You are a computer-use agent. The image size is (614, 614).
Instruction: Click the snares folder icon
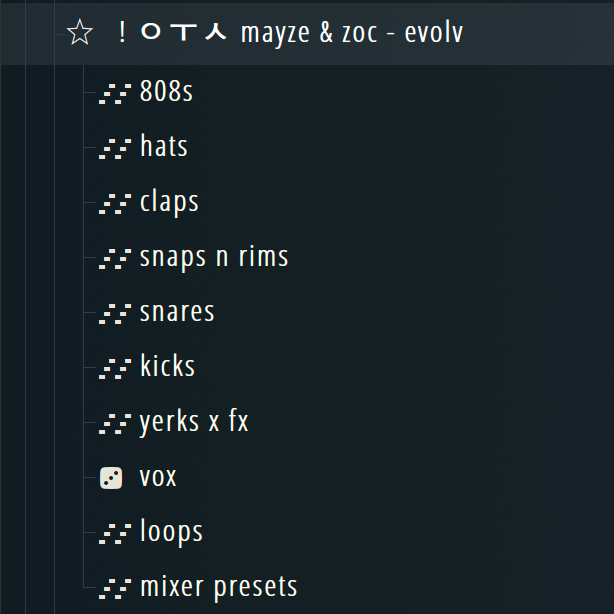114,314
